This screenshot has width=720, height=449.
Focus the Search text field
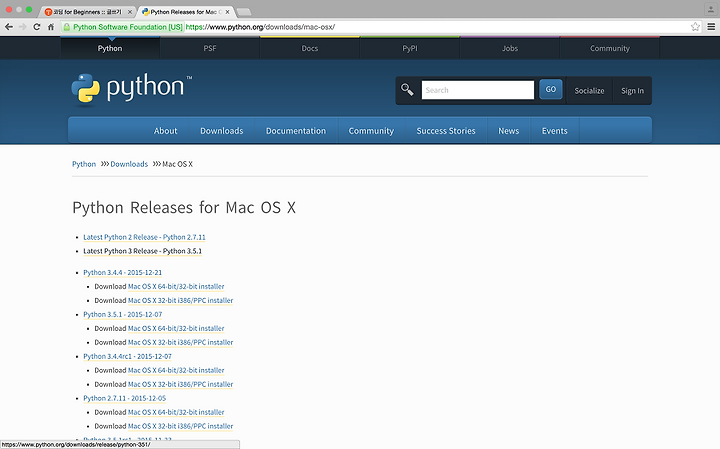[478, 90]
